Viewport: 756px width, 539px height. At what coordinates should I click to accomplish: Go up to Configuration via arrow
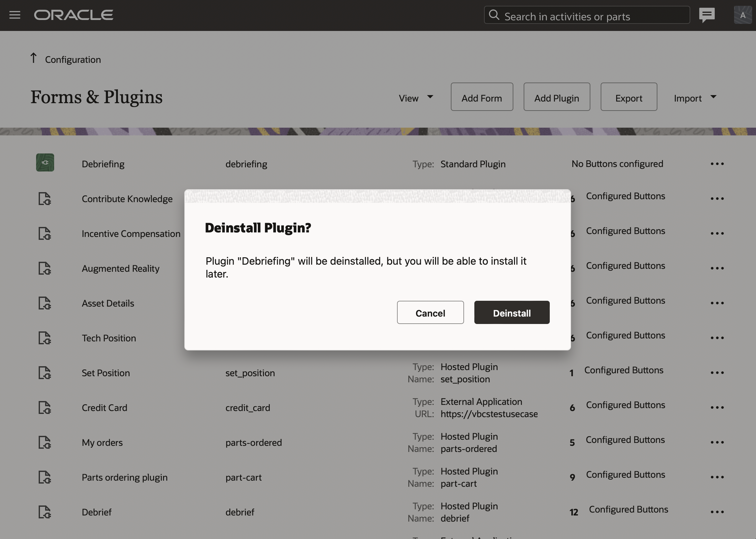(x=34, y=58)
